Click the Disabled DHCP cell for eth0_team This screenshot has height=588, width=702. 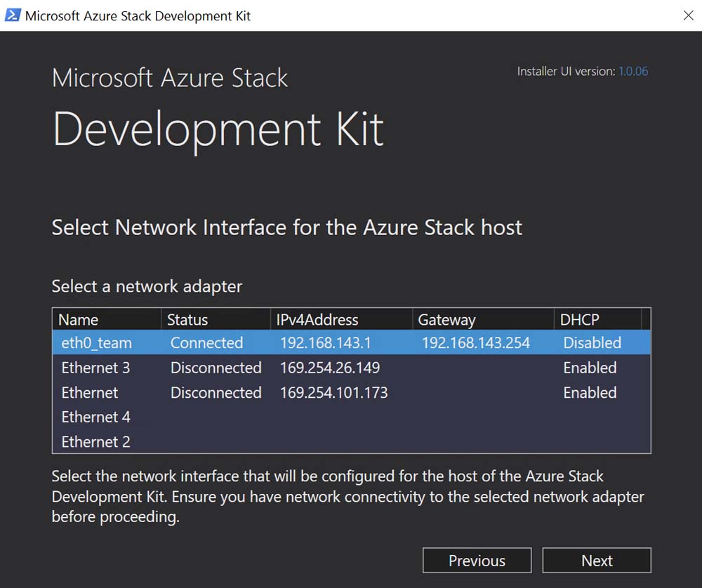(592, 343)
